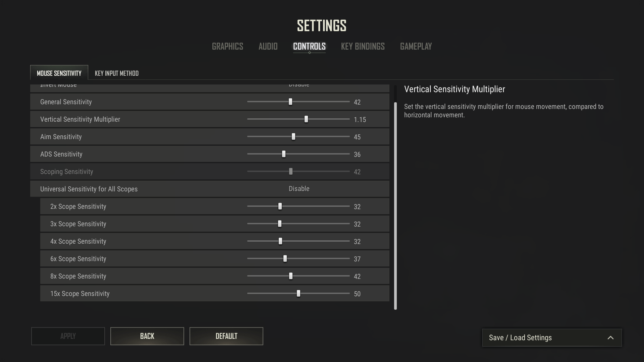Open the Key Bindings tab
The width and height of the screenshot is (644, 362).
tap(363, 46)
